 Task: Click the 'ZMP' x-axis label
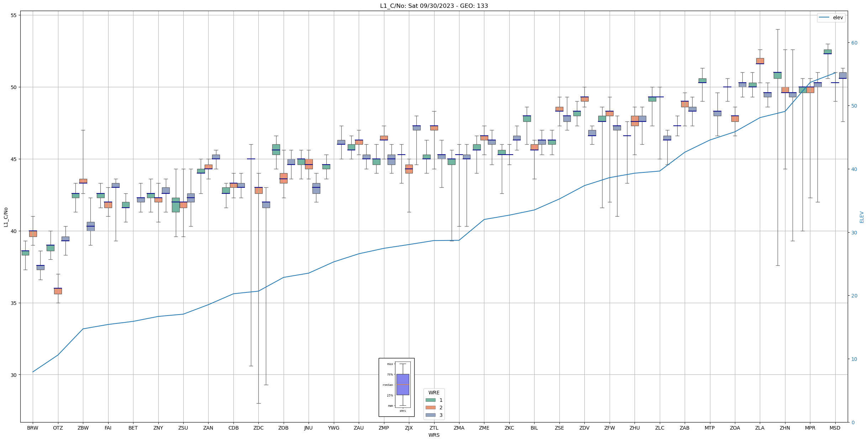(x=384, y=428)
